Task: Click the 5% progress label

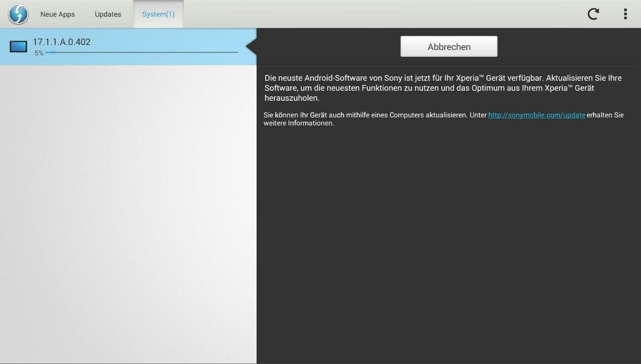Action: pyautogui.click(x=39, y=53)
